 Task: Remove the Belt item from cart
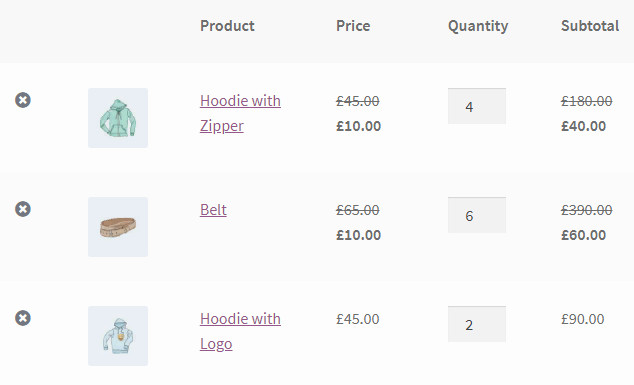pyautogui.click(x=23, y=209)
